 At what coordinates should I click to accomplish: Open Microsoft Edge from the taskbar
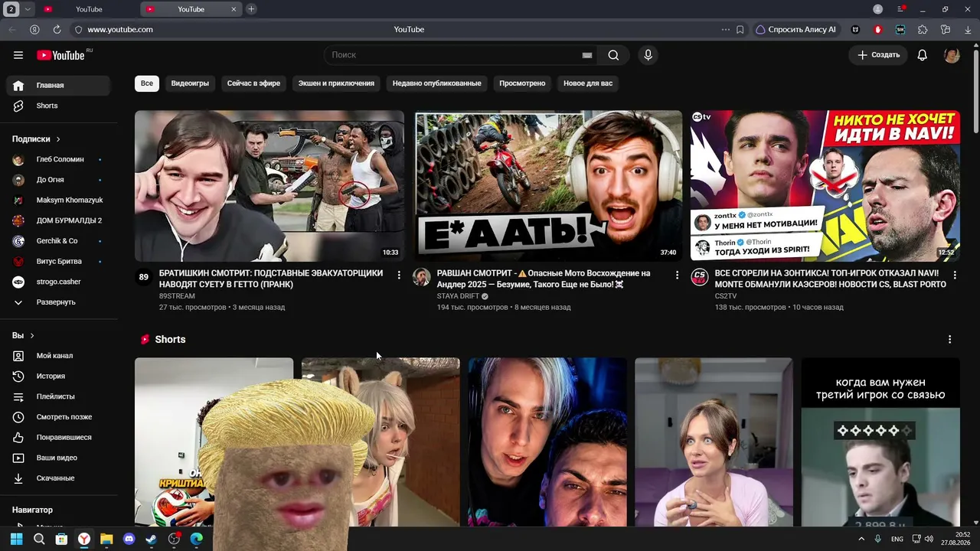(196, 539)
